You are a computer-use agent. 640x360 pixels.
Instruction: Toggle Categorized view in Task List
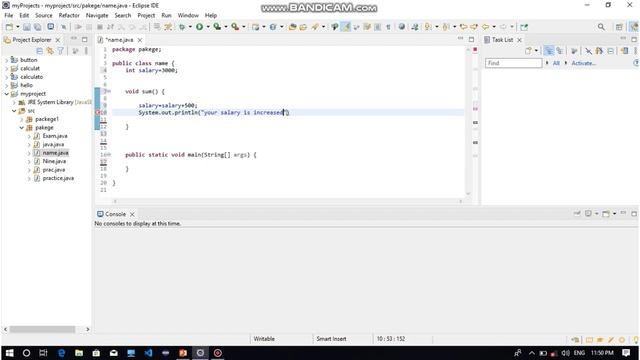pos(549,51)
